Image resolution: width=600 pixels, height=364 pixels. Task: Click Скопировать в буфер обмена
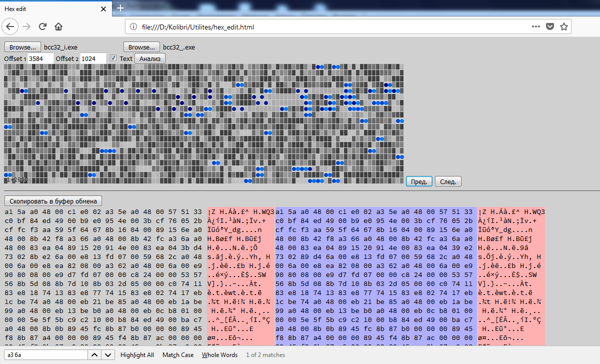(53, 200)
